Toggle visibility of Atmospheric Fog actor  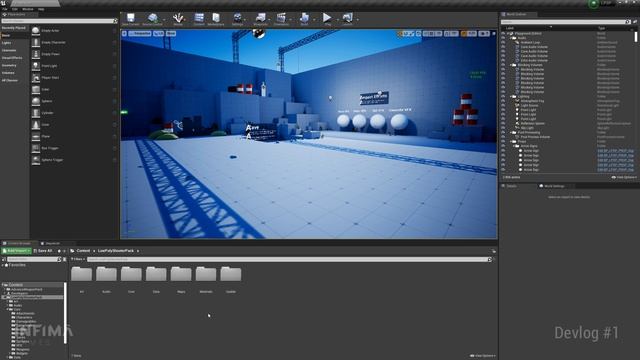[x=503, y=101]
